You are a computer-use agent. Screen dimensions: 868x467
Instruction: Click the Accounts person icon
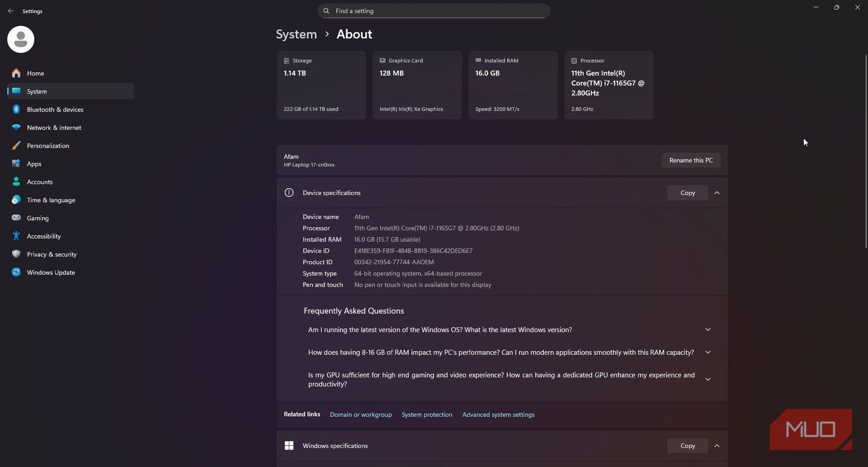pyautogui.click(x=16, y=181)
